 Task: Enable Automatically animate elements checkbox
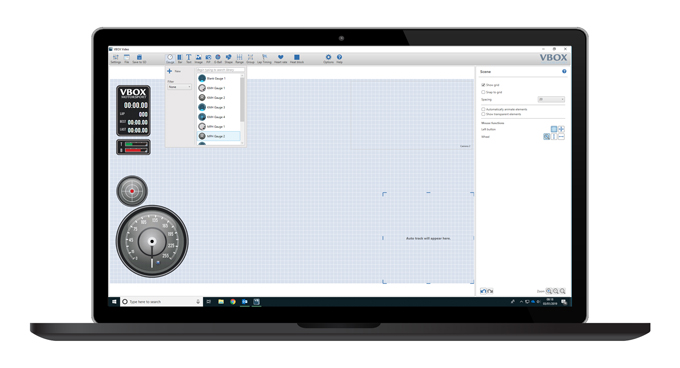483,109
